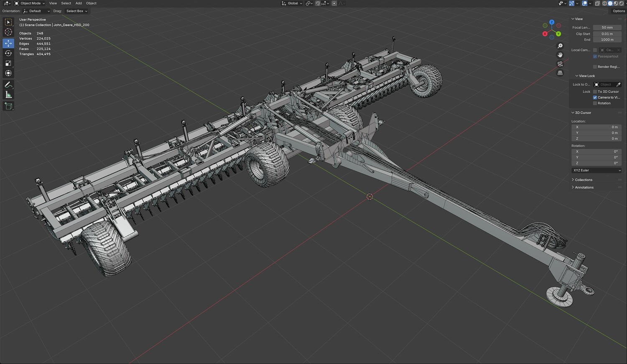Toggle viewport overlays display

(x=584, y=3)
